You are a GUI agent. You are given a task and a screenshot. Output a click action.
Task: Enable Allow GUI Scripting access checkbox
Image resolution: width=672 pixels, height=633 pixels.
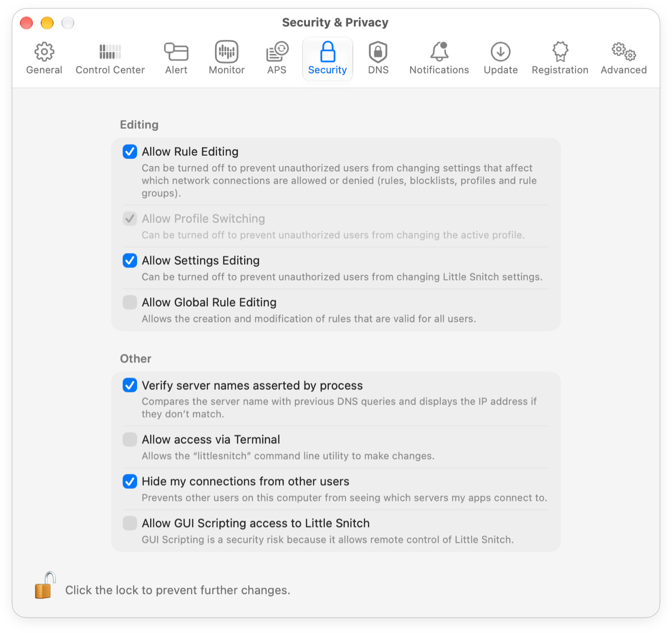130,523
